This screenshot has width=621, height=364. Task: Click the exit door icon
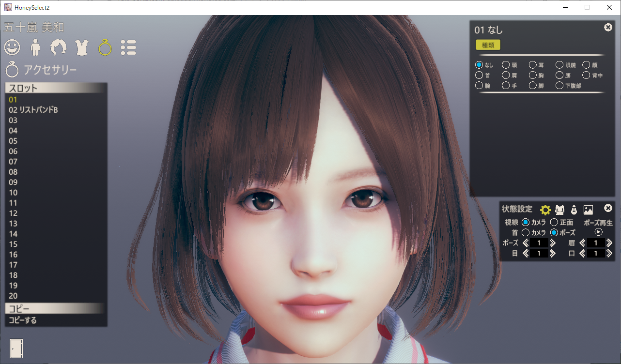[16, 348]
